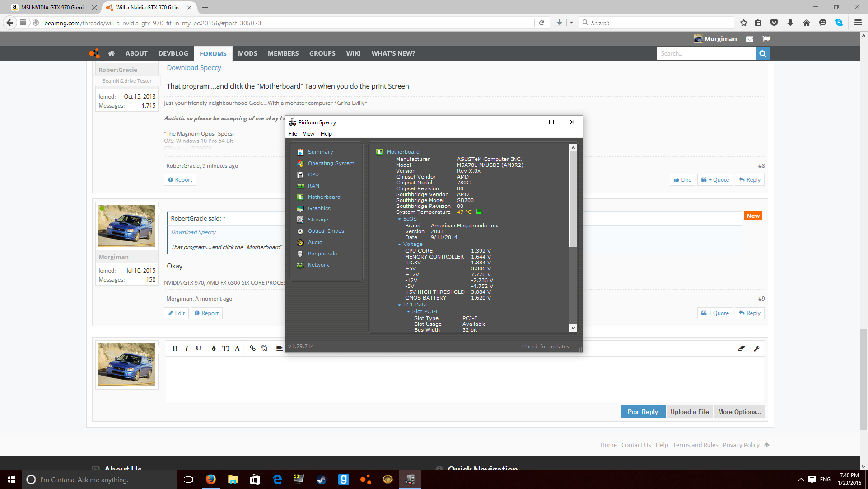
Task: Collapse BIOS section in Speccy
Action: tap(399, 219)
